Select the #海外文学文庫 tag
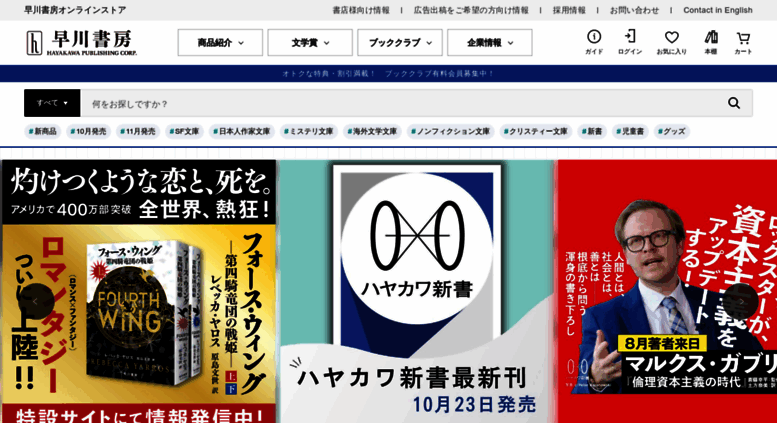 point(372,131)
